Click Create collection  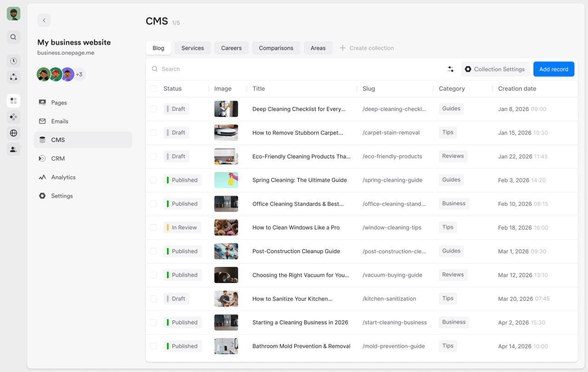(367, 48)
